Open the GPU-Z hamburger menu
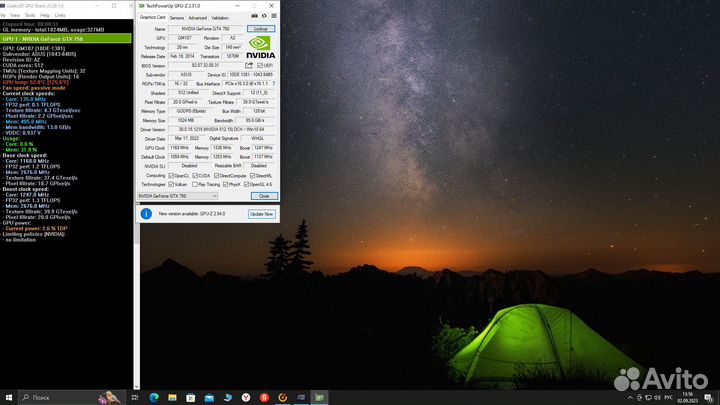 click(273, 17)
